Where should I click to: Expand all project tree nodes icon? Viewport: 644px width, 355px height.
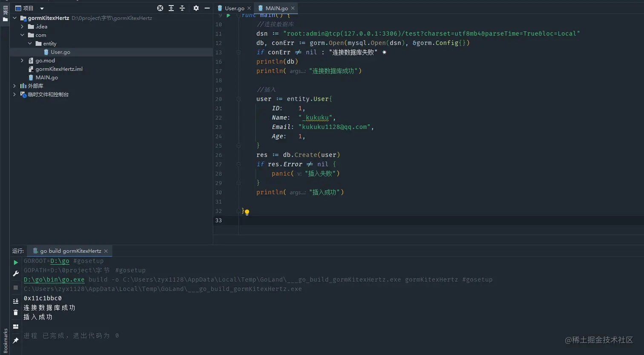pyautogui.click(x=171, y=8)
